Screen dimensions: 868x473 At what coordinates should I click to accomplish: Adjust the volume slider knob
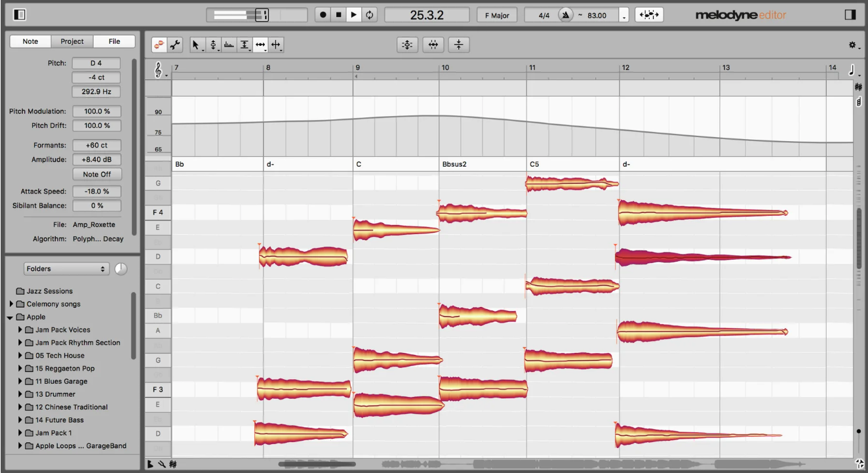(x=261, y=14)
